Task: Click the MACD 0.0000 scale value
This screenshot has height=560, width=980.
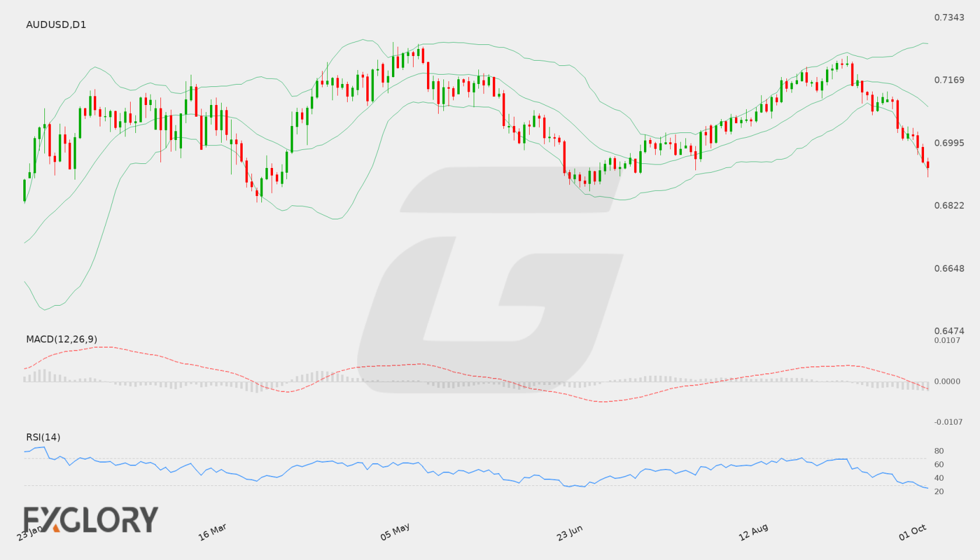Action: 947,381
